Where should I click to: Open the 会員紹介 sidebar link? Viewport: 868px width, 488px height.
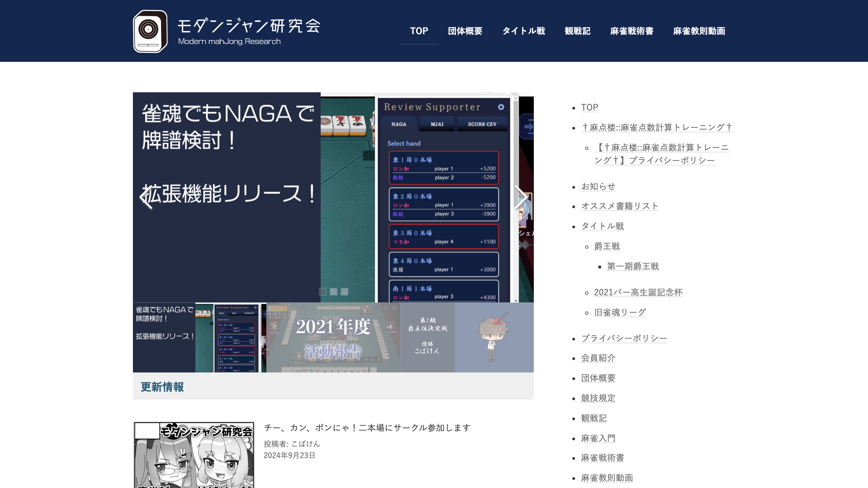[x=598, y=358]
